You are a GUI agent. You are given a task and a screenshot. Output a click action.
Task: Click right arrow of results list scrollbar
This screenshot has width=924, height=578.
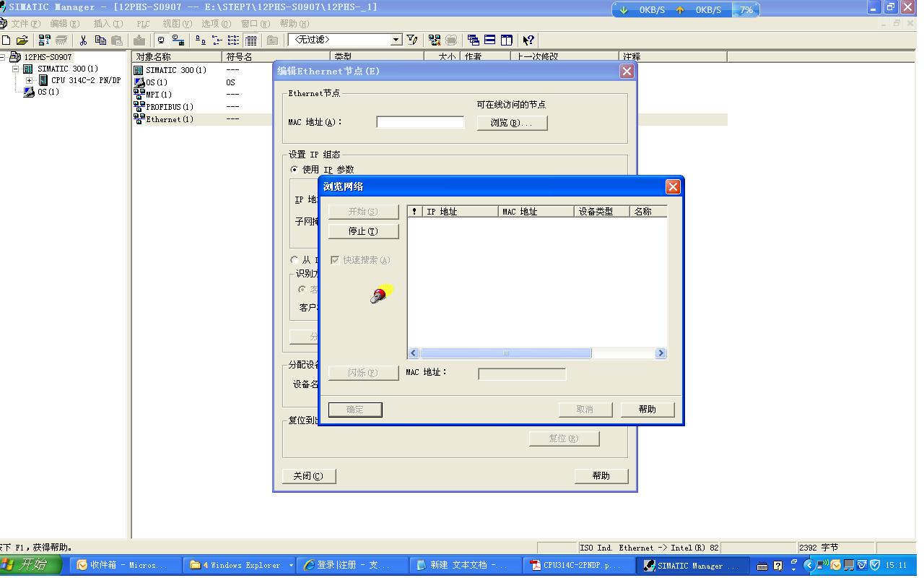point(661,353)
